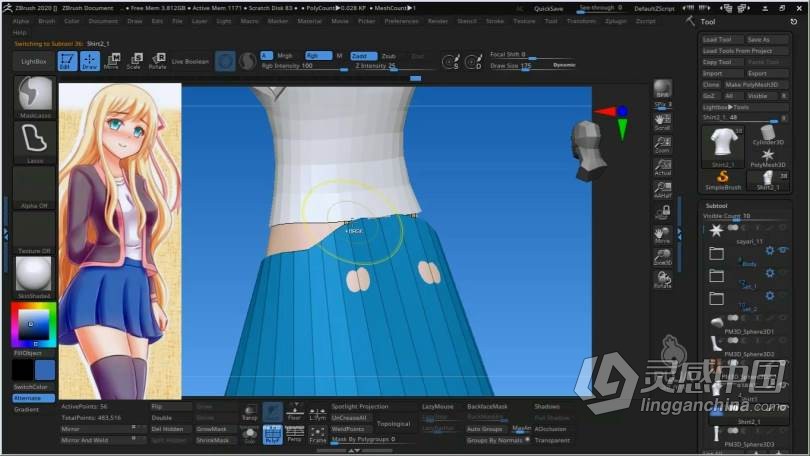Select the Scale gizmo tool
Image resolution: width=810 pixels, height=456 pixels.
[x=134, y=61]
